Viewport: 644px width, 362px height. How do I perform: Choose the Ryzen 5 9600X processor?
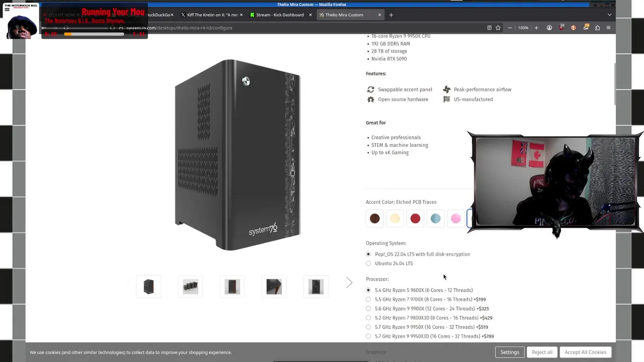(368, 290)
